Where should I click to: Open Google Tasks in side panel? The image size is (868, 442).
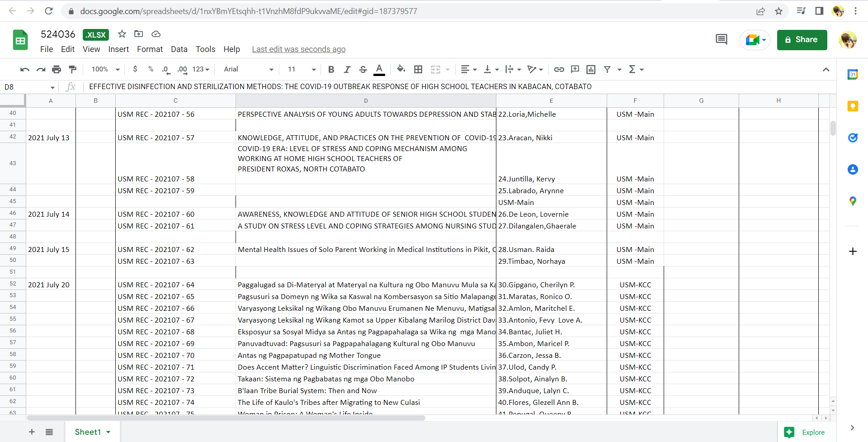[x=853, y=138]
